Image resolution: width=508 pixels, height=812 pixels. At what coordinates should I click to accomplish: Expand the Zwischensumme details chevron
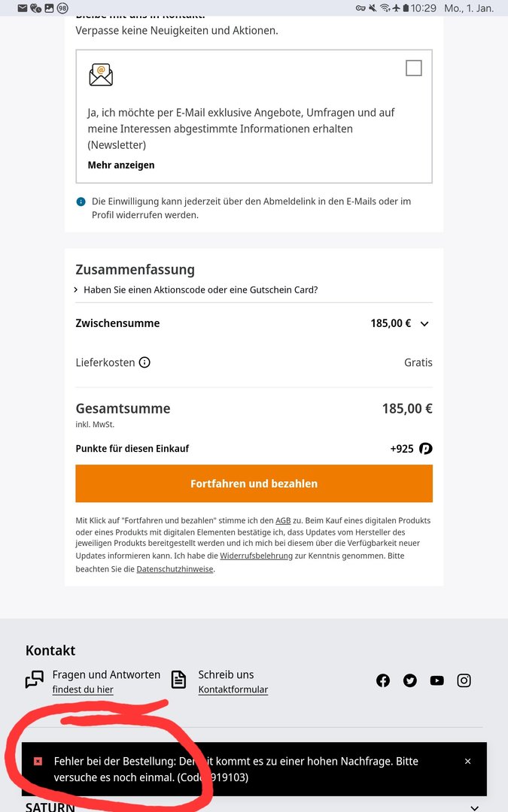(424, 324)
